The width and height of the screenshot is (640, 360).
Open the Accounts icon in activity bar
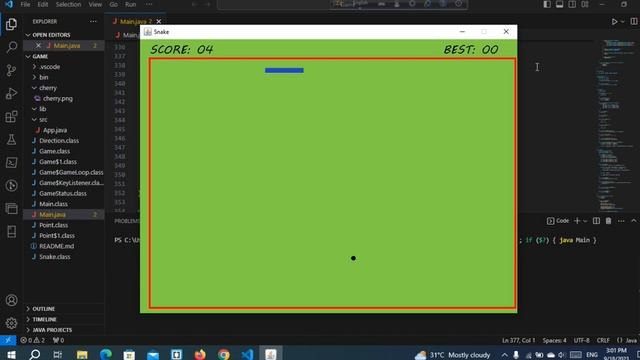point(11,300)
